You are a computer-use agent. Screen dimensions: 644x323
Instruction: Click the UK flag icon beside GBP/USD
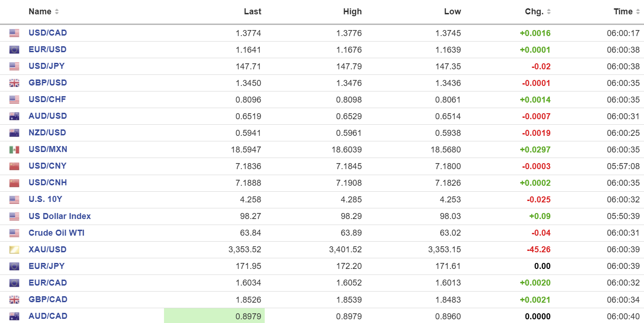[14, 83]
